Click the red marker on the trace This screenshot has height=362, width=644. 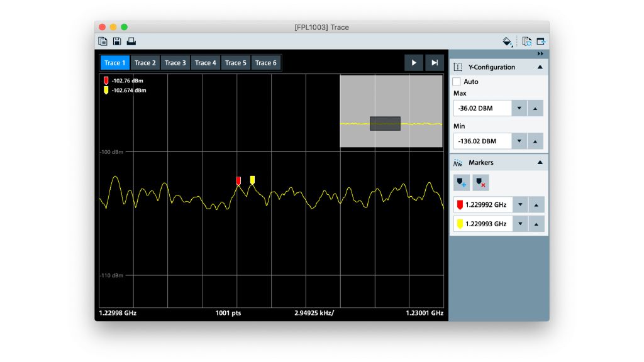[238, 181]
